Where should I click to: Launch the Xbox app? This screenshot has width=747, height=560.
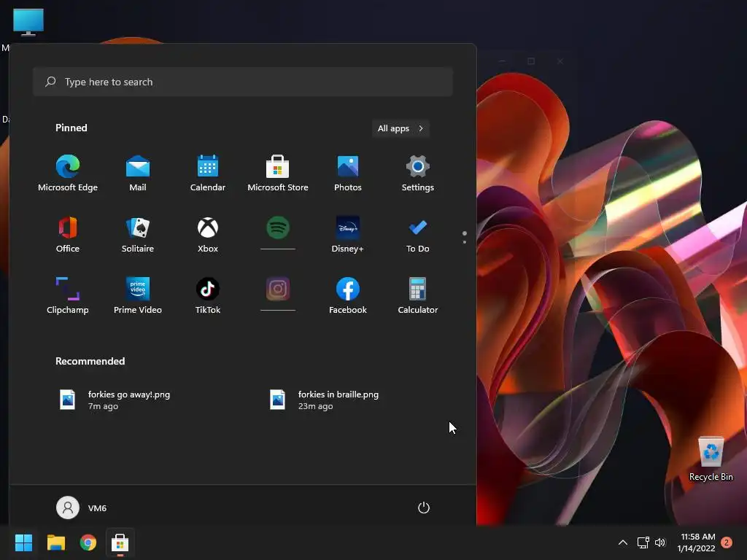208,234
